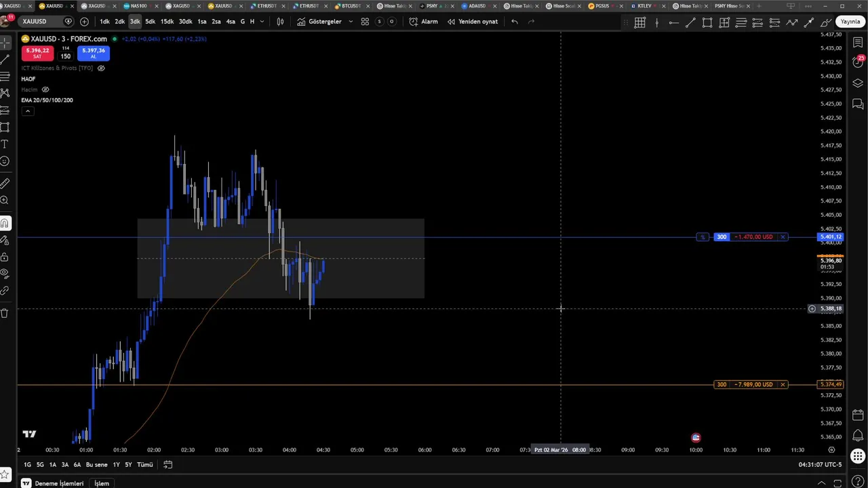Set date range to Tümü
This screenshot has height=488, width=868.
pyautogui.click(x=145, y=464)
